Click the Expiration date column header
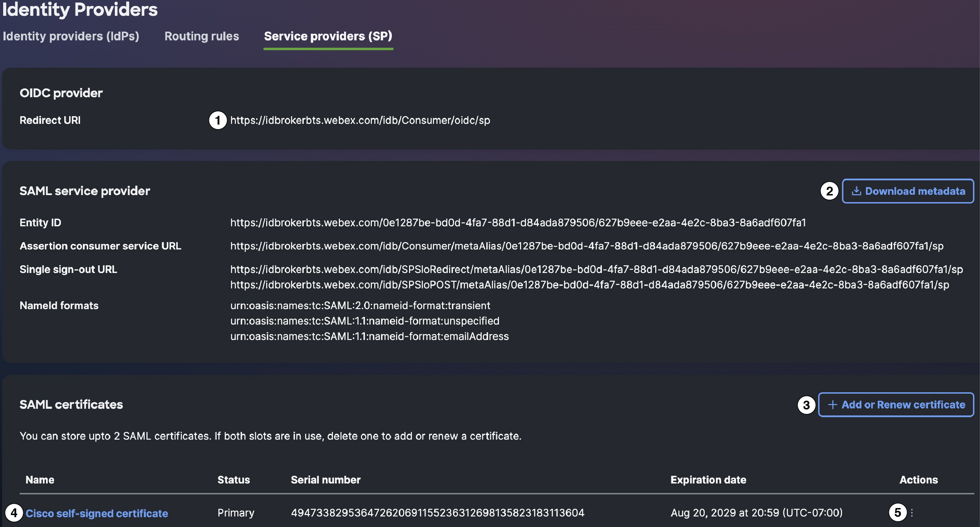The height and width of the screenshot is (527, 980). tap(708, 480)
